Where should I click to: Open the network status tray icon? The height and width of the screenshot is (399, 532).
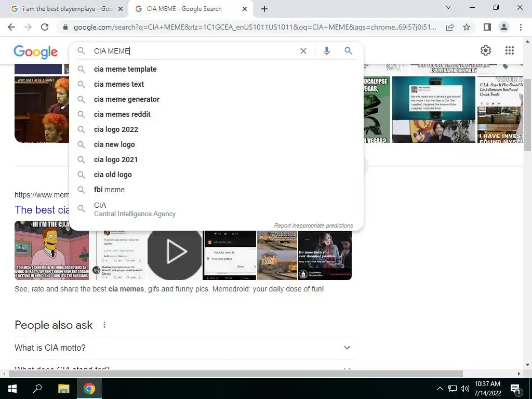click(x=453, y=389)
